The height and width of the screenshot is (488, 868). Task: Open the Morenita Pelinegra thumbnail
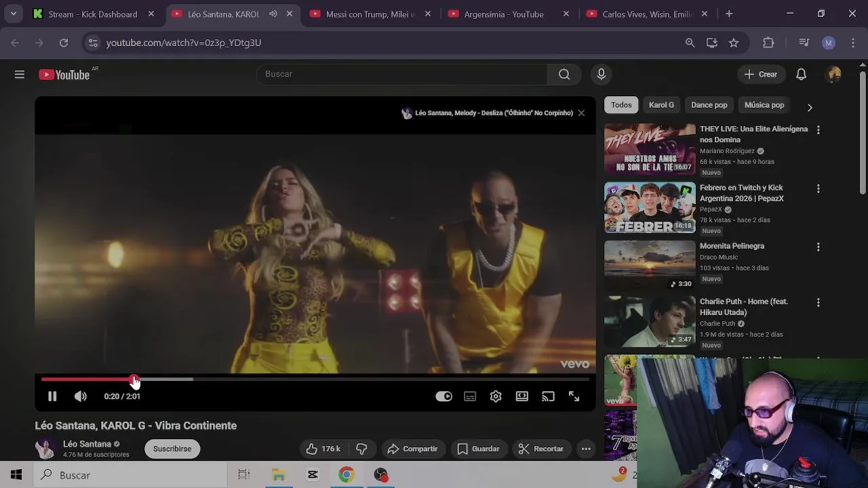click(x=650, y=266)
